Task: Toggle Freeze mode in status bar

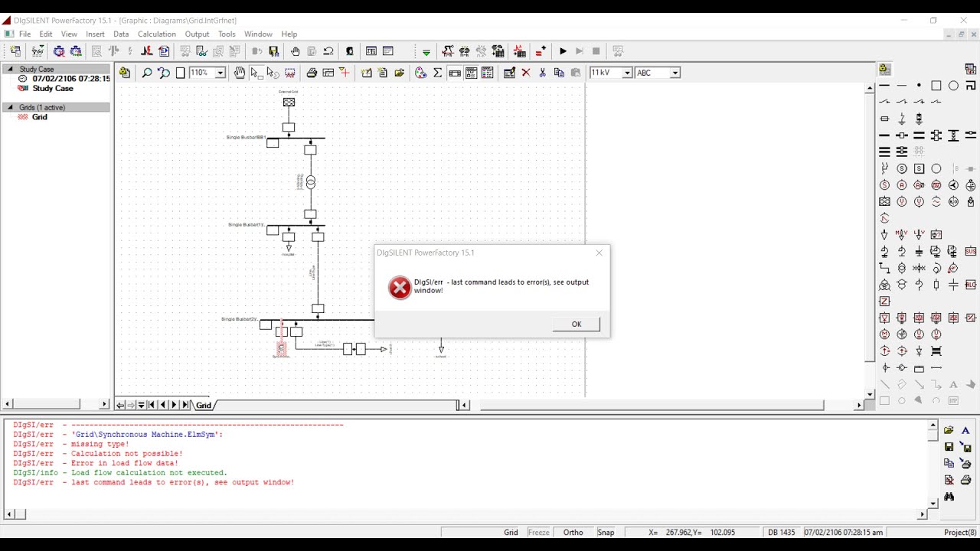Action: click(538, 533)
